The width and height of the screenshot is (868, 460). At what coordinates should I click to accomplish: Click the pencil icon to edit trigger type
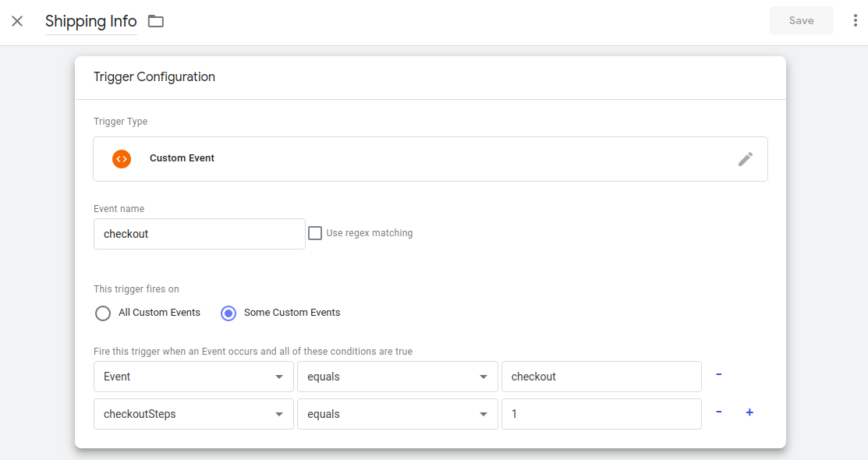tap(745, 159)
